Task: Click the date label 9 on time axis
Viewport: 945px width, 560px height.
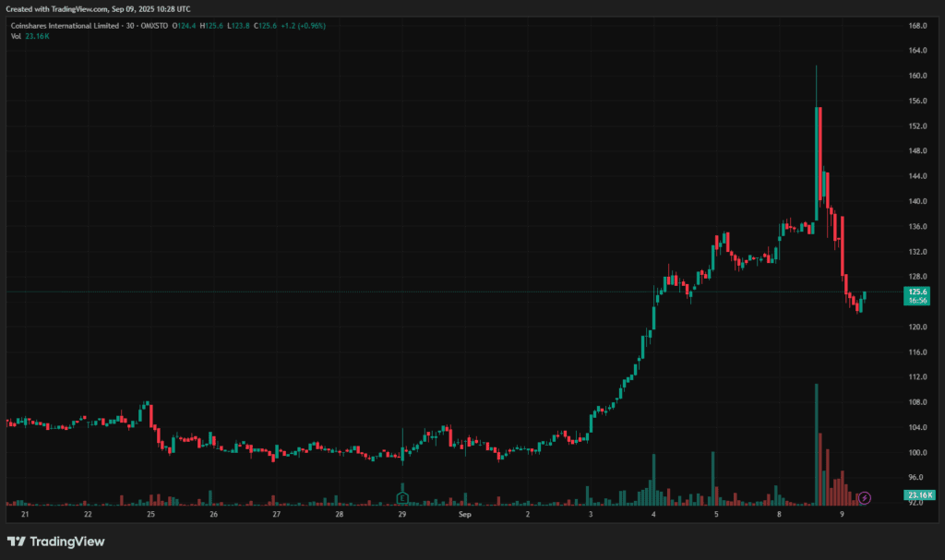Action: coord(842,514)
